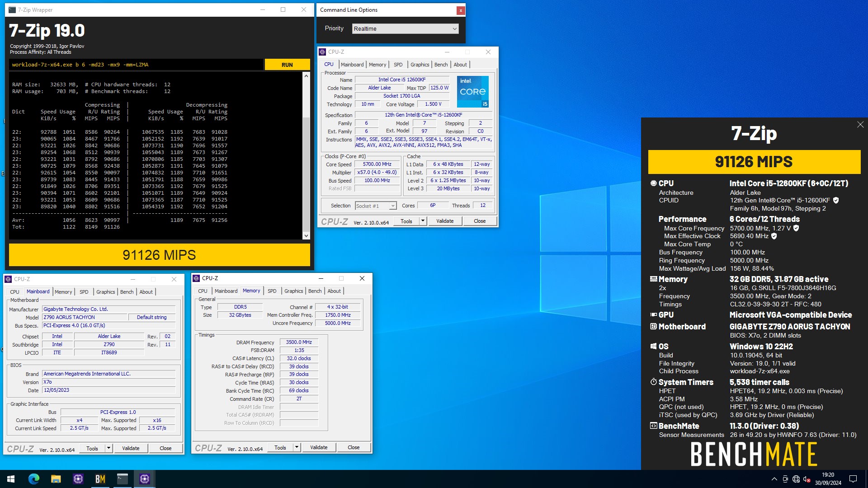This screenshot has width=868, height=488.
Task: Click the Core Speed 5700.00 MHz value
Action: click(377, 164)
